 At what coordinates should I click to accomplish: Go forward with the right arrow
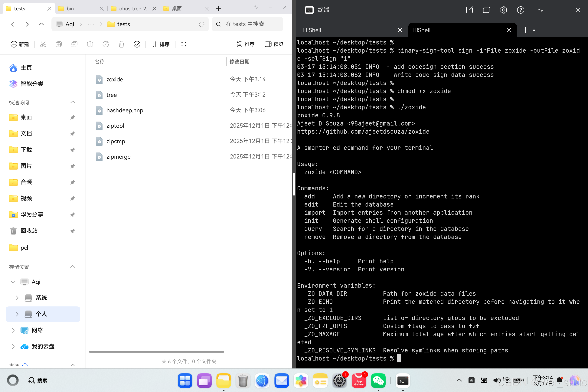27,24
